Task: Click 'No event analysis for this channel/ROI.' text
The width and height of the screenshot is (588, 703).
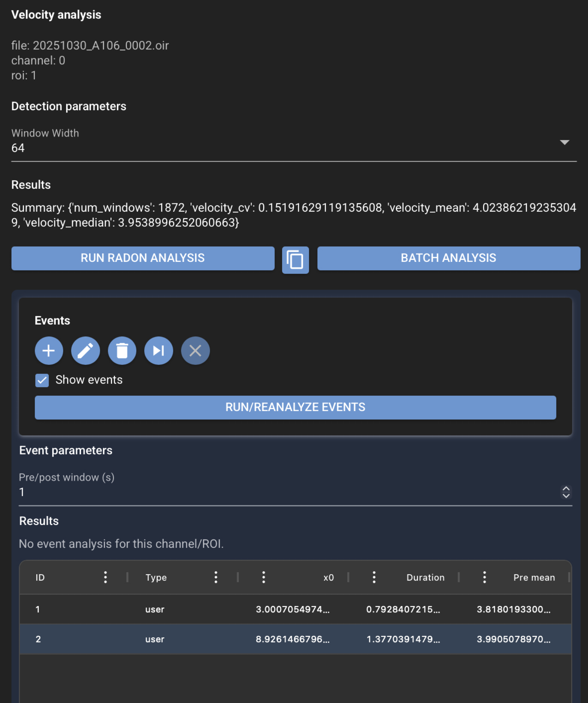Action: 121,544
